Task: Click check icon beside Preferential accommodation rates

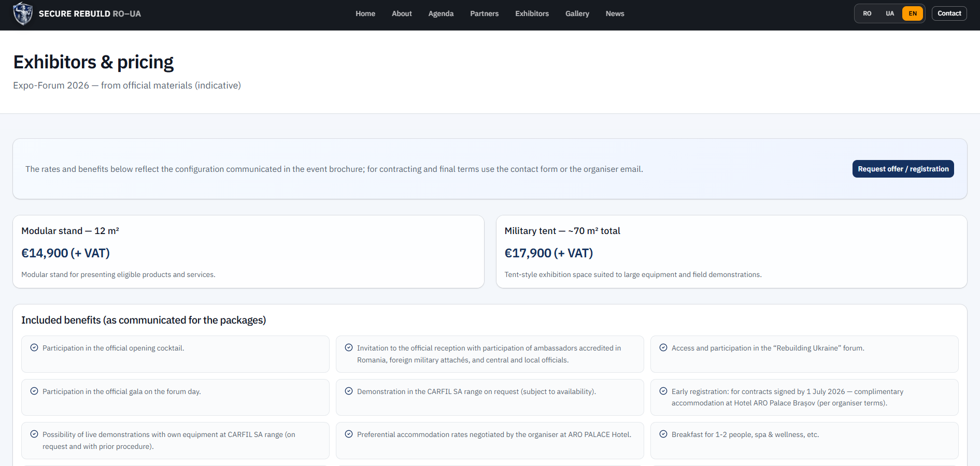Action: point(349,434)
